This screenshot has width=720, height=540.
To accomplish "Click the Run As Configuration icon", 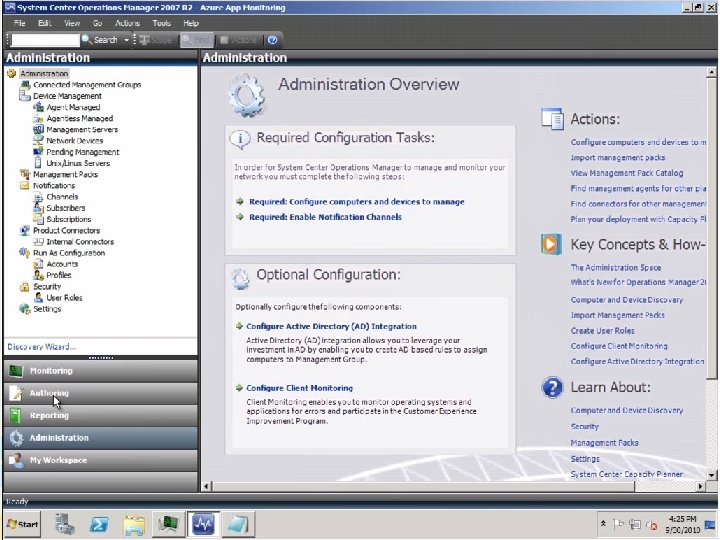I will (x=25, y=253).
